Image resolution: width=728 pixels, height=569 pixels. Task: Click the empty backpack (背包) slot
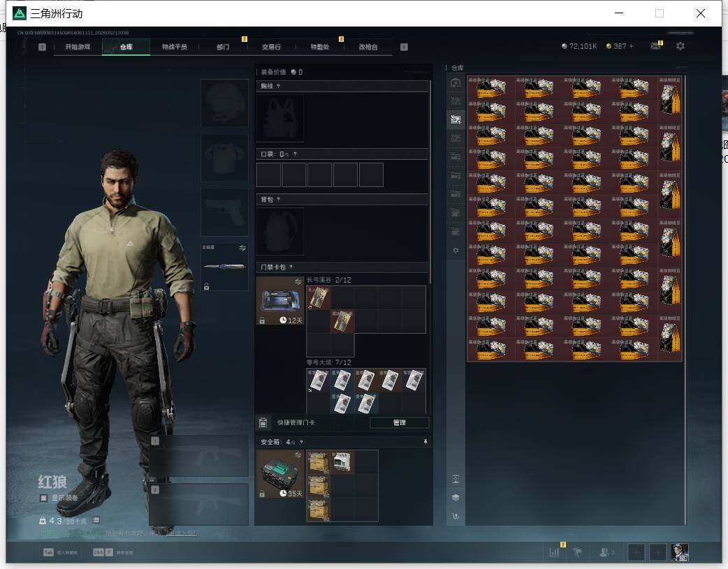[x=280, y=231]
